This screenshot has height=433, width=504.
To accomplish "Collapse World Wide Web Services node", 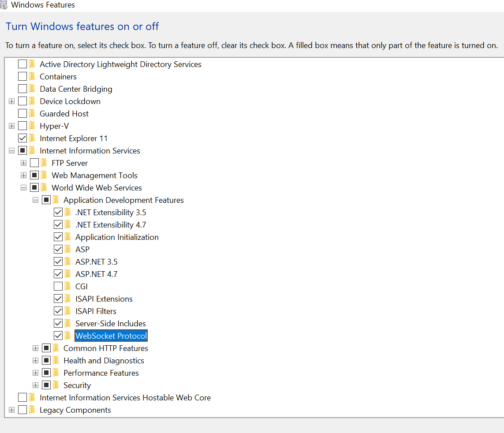I will click(23, 188).
